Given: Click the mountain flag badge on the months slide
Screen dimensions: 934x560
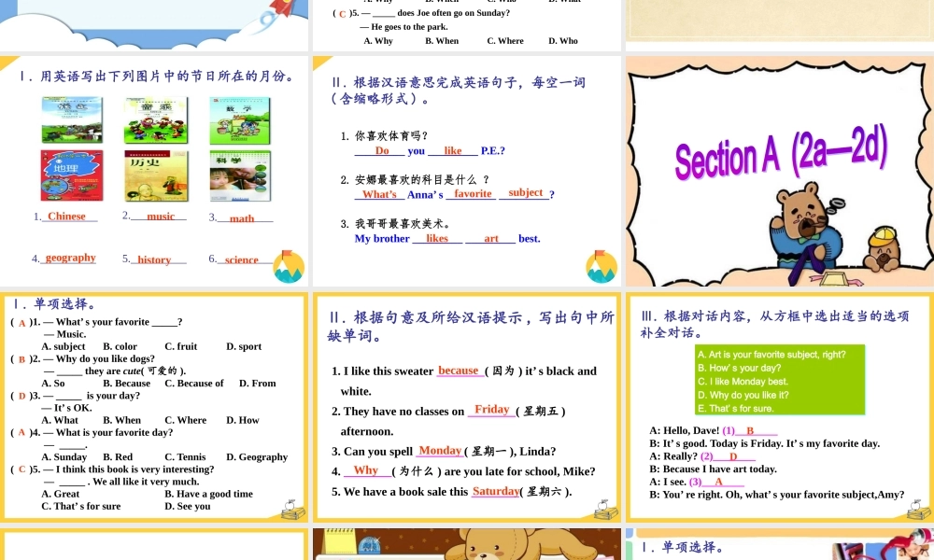Looking at the screenshot, I should [x=289, y=267].
